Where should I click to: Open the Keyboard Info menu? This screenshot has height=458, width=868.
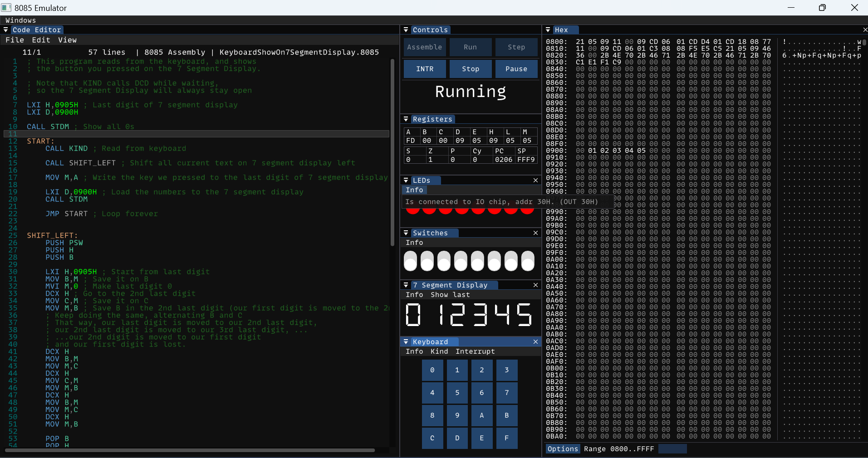point(414,351)
